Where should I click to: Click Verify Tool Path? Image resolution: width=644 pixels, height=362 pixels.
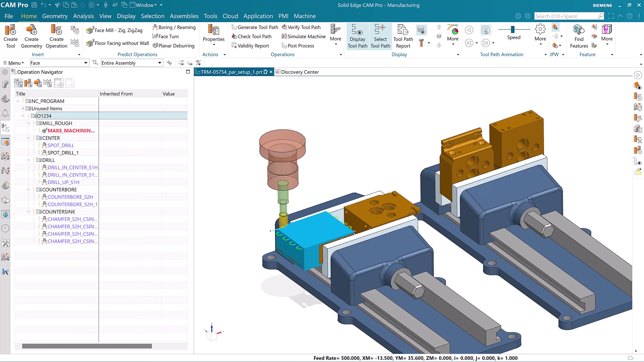tap(301, 27)
